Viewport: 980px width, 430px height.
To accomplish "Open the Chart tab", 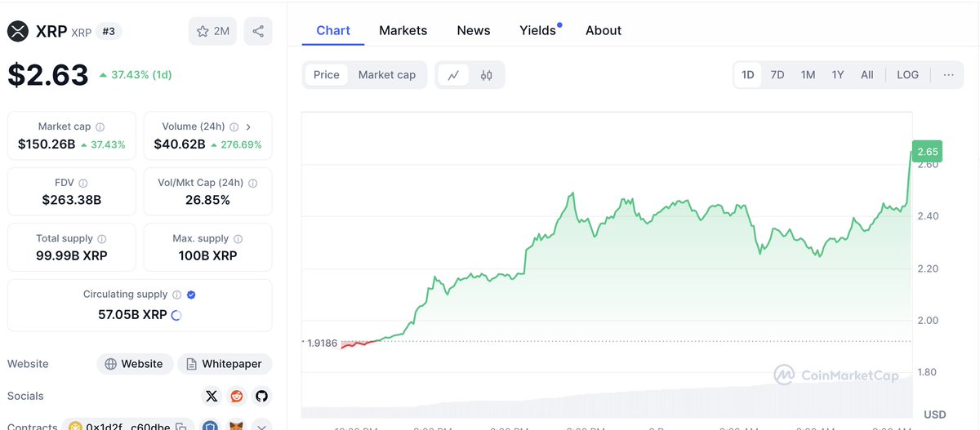I will point(333,30).
